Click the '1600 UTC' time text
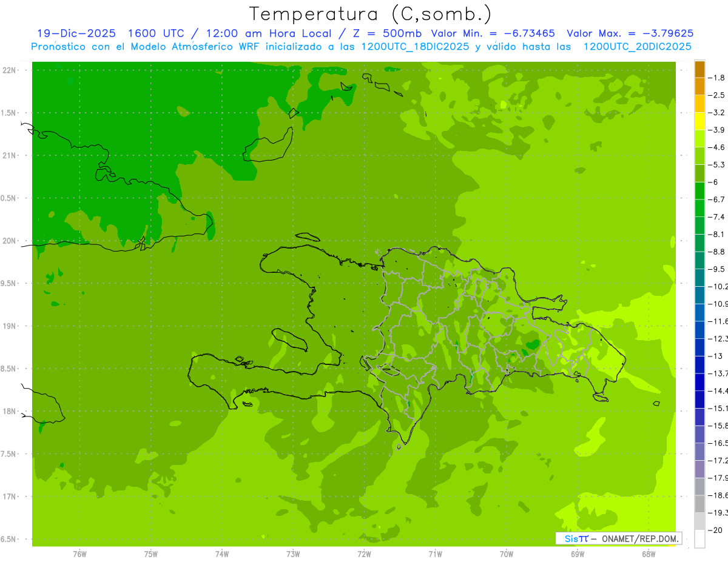This screenshot has height=562, width=728. pyautogui.click(x=157, y=33)
